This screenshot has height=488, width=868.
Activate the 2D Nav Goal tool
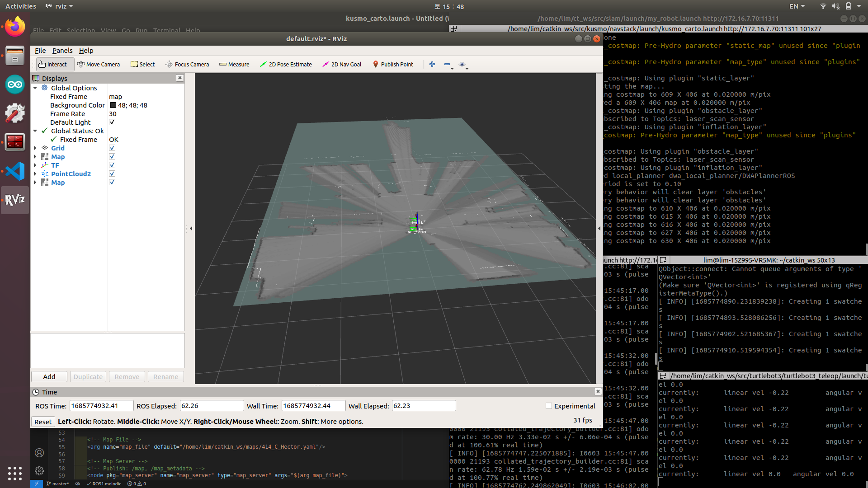[342, 64]
